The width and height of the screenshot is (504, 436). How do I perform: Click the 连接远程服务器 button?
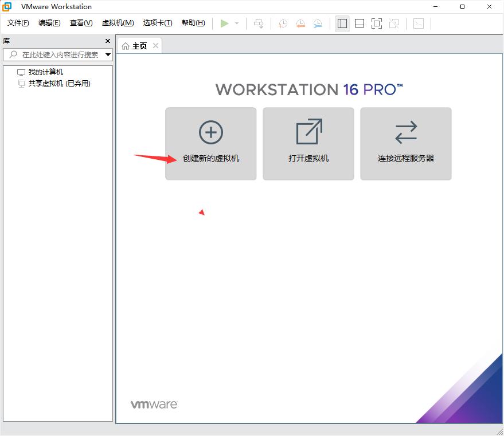pos(405,143)
